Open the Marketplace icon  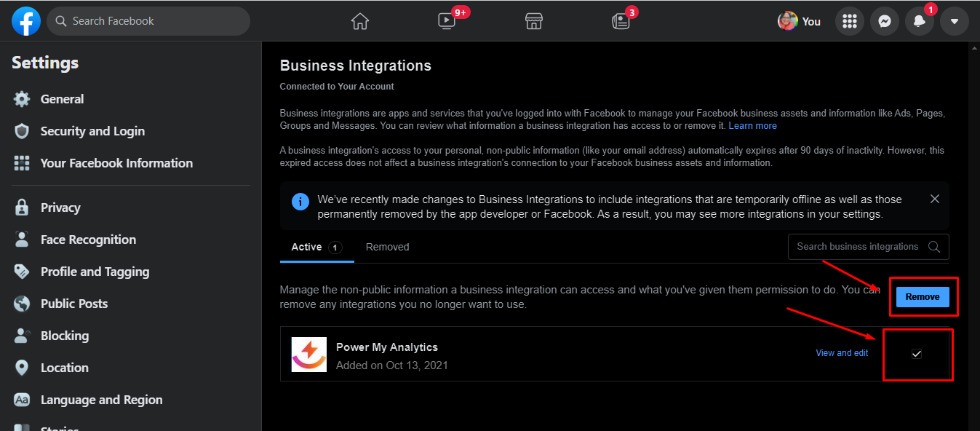(534, 21)
